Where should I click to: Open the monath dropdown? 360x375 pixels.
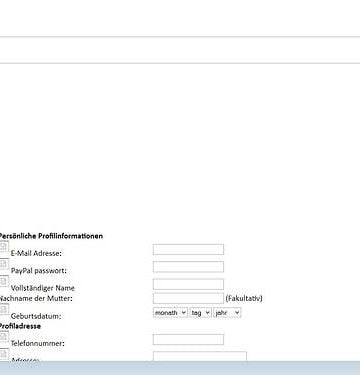[x=170, y=313]
